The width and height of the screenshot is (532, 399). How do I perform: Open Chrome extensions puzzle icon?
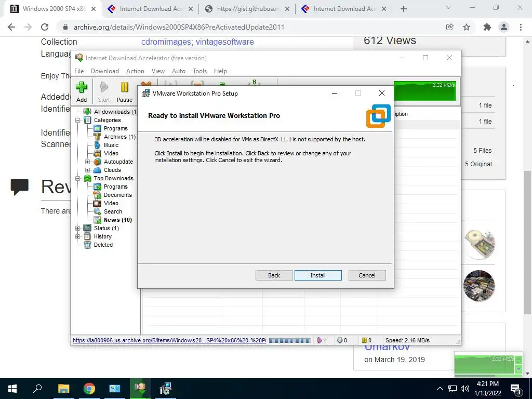pos(487,27)
